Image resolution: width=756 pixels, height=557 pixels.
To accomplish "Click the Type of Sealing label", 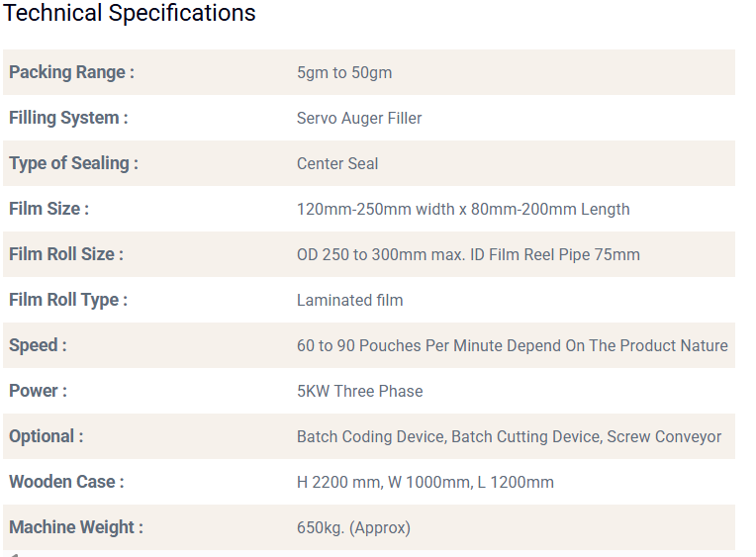I will pos(73,163).
